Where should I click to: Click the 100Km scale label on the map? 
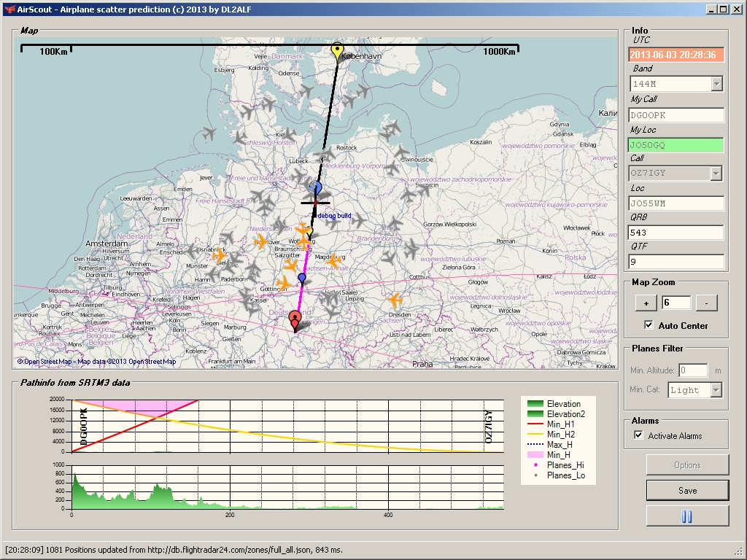coord(53,52)
